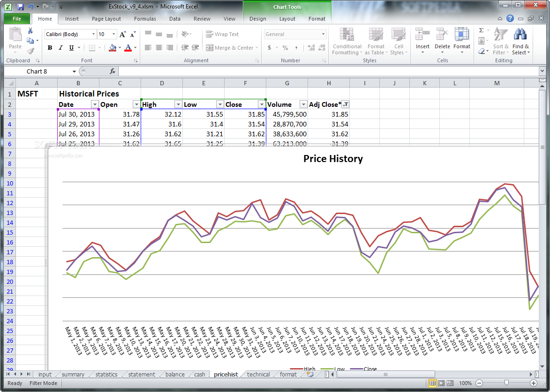Select Page Break Preview in status bar

[x=450, y=383]
